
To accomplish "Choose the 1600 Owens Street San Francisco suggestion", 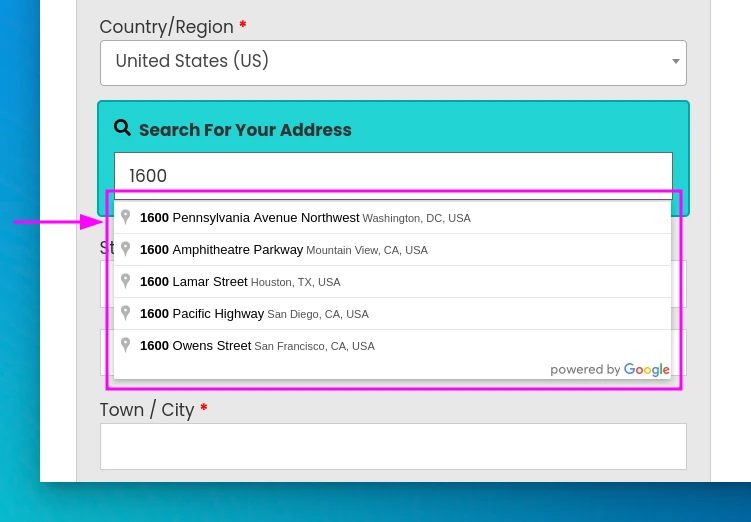I will point(392,346).
